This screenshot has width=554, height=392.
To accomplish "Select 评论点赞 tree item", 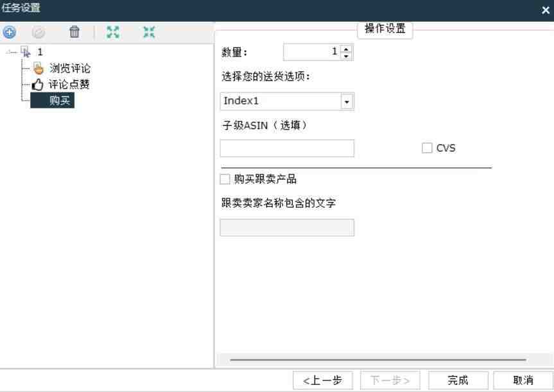I will [x=69, y=85].
